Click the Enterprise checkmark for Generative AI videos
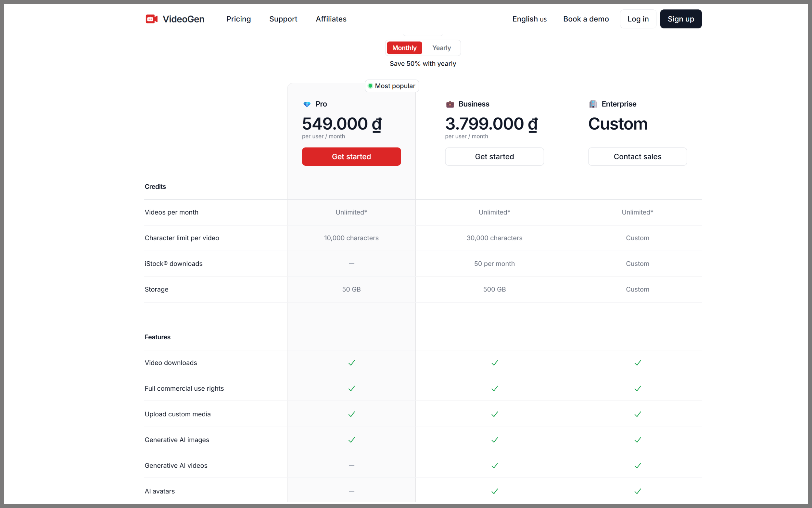 (638, 466)
